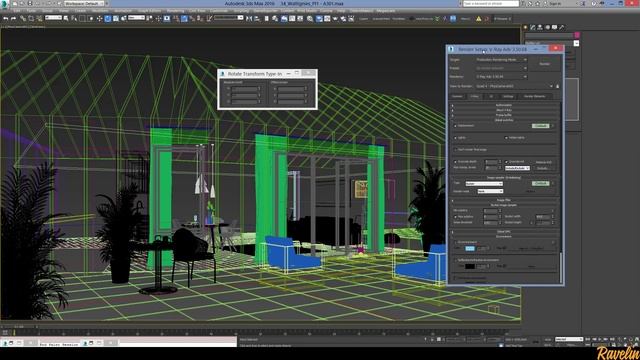Expand the Authorization rollout
Viewport: 640px width, 360px height.
pyautogui.click(x=504, y=105)
